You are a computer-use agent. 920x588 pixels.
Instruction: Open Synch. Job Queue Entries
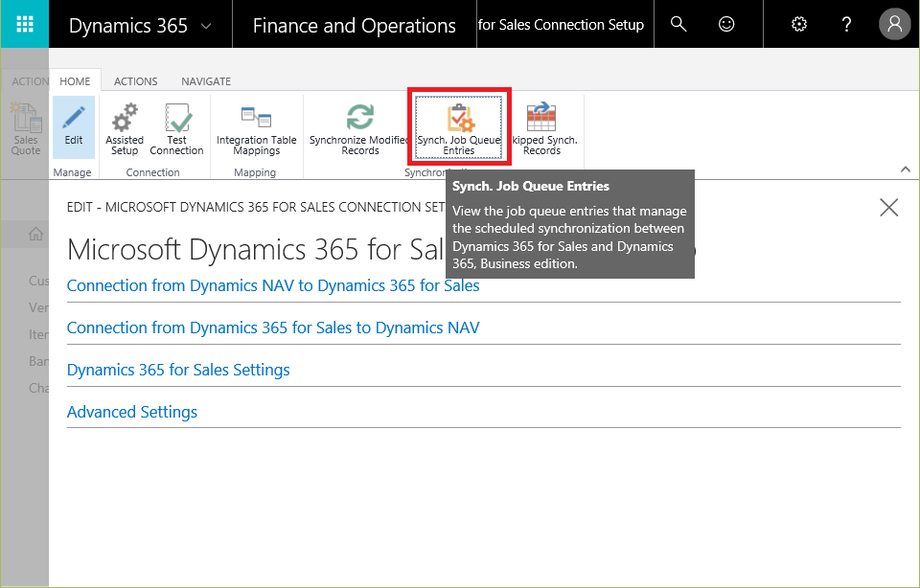[x=459, y=127]
